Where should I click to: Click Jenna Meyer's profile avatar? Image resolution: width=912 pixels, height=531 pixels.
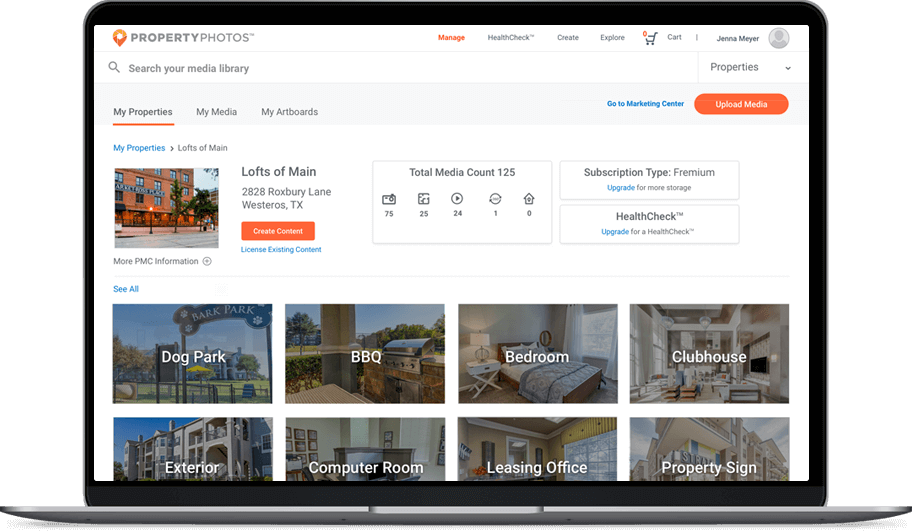point(779,38)
